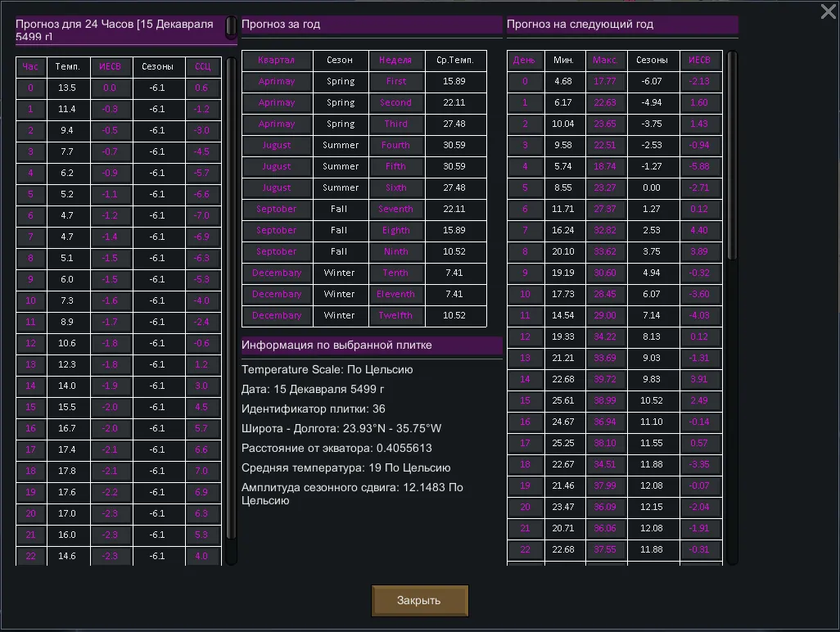Select the Seventh week cell
This screenshot has height=632, width=840.
[395, 209]
